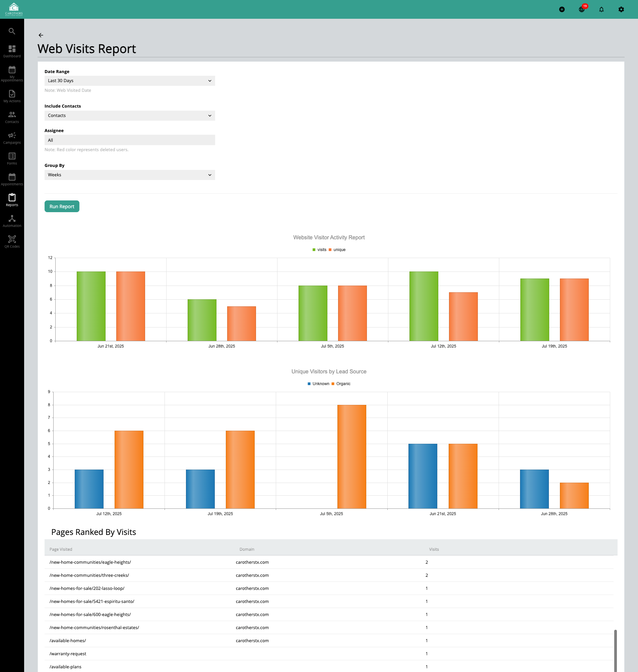Open globe icon with 19 badge
Screen dimensions: 638x672
click(x=582, y=9)
